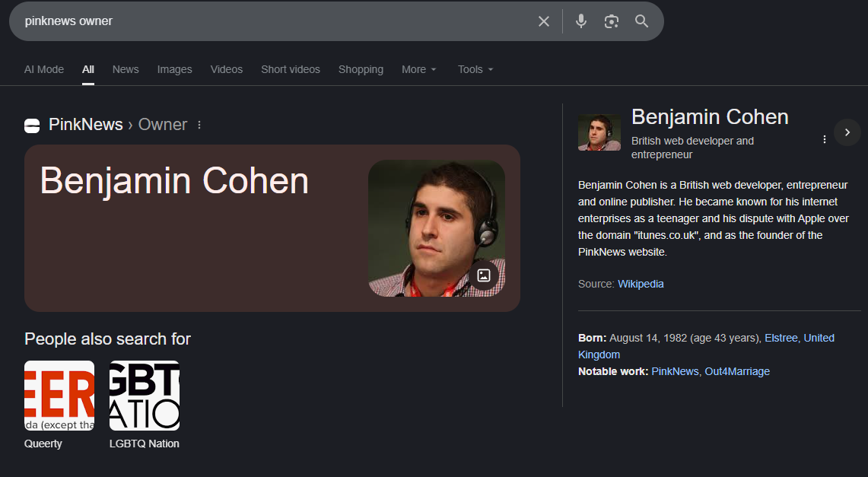Click the Notable work label
The width and height of the screenshot is (868, 477).
[x=613, y=371]
